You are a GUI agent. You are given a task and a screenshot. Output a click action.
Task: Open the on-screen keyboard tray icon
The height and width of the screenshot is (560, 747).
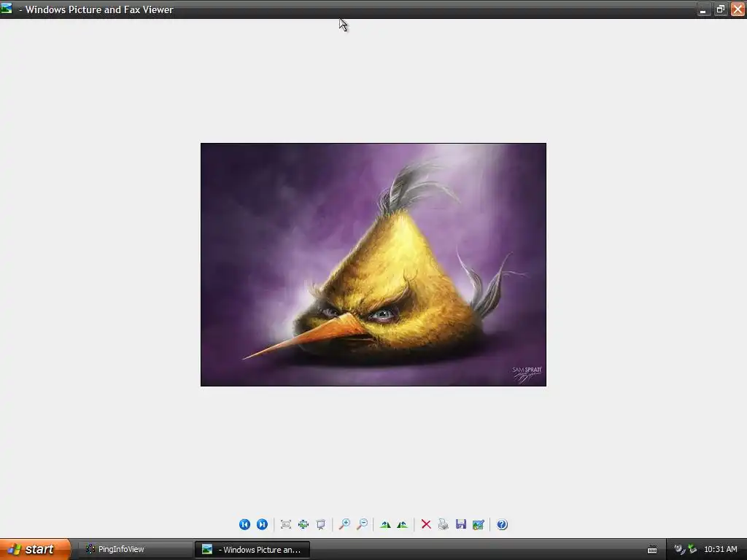(x=652, y=550)
